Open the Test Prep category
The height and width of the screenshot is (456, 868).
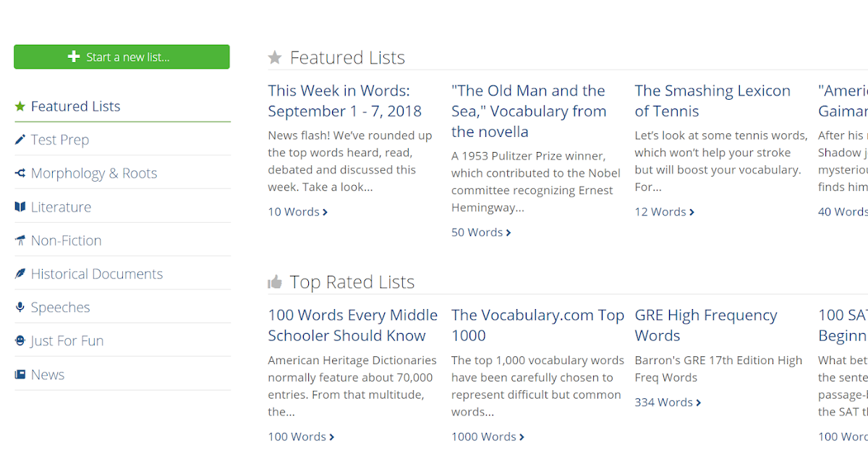[60, 140]
